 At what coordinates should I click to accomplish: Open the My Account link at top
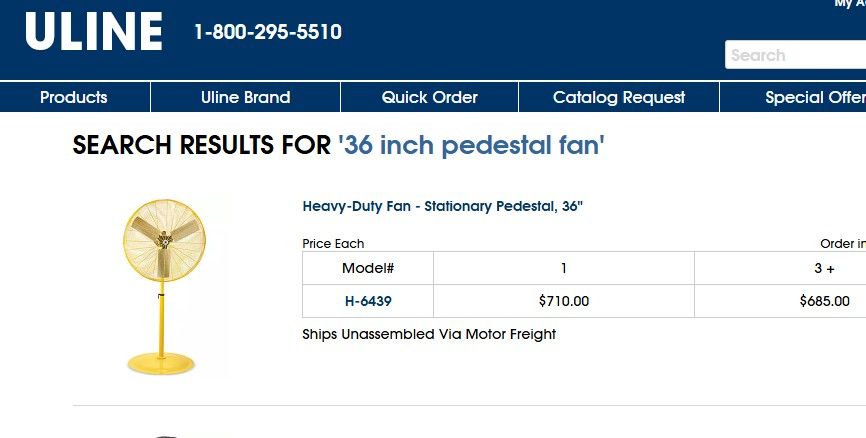(849, 4)
